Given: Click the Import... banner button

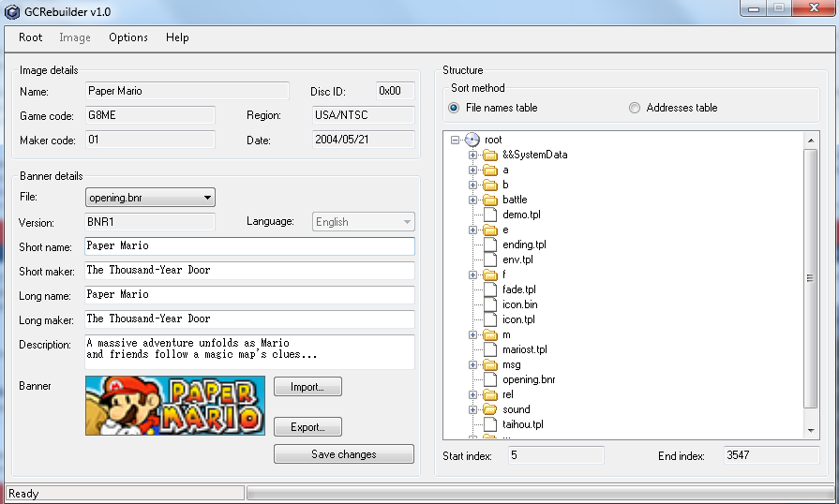Looking at the screenshot, I should click(307, 387).
